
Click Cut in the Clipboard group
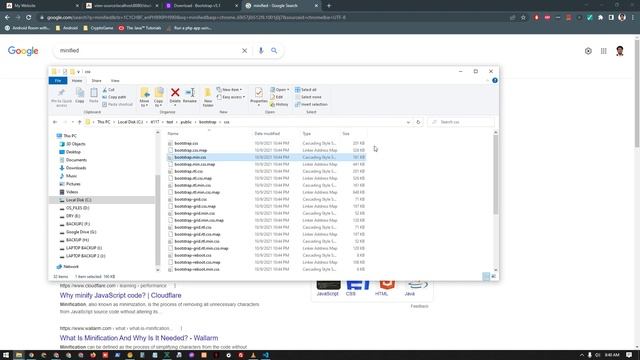(x=109, y=90)
